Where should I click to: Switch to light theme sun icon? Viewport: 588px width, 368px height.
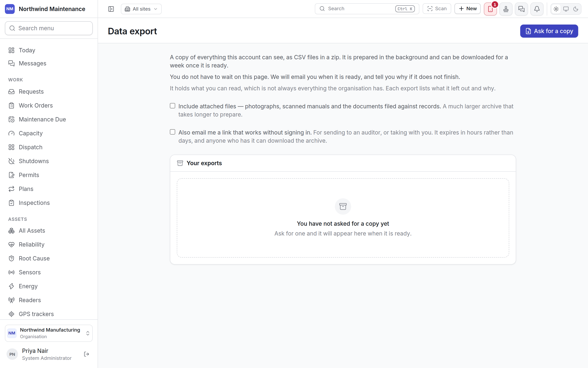pyautogui.click(x=556, y=9)
